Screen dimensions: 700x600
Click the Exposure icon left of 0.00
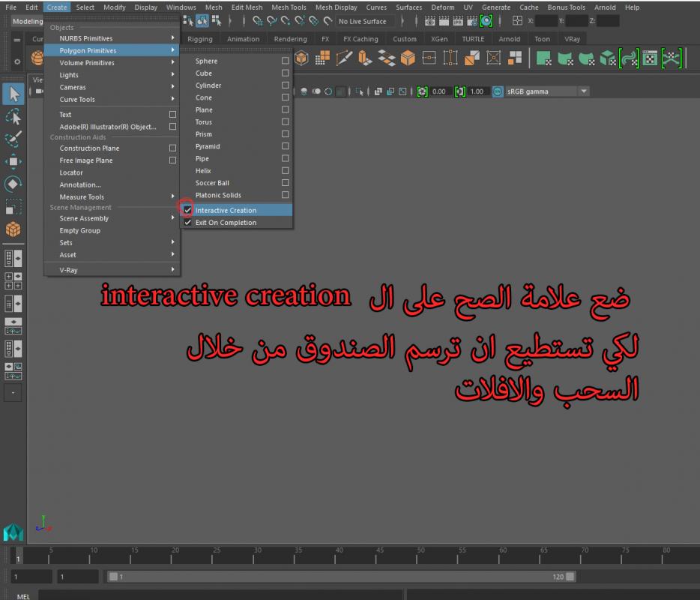click(x=422, y=91)
